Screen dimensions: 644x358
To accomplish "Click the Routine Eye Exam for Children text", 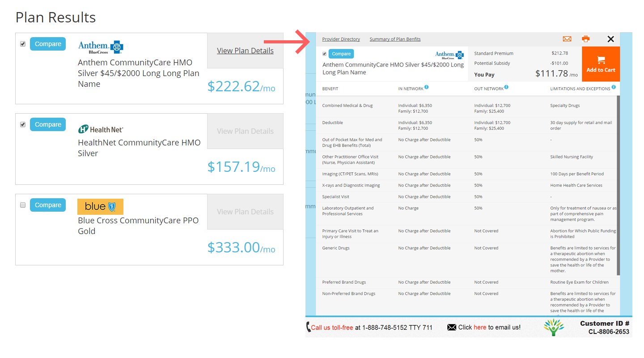I will pyautogui.click(x=579, y=282).
